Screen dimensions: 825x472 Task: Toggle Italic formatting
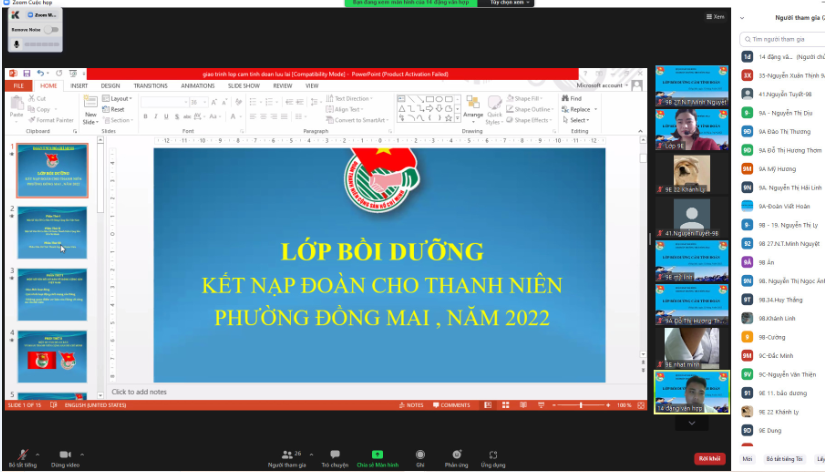tap(156, 116)
